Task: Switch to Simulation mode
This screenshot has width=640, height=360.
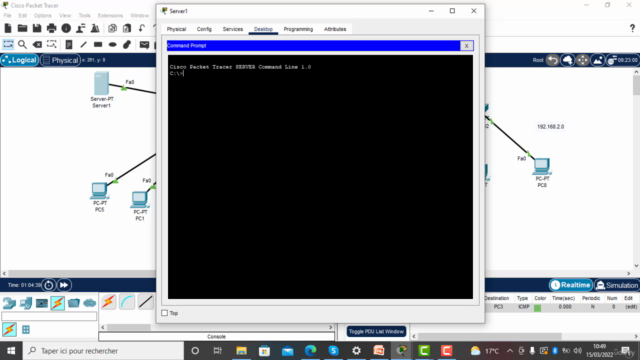Action: point(617,285)
